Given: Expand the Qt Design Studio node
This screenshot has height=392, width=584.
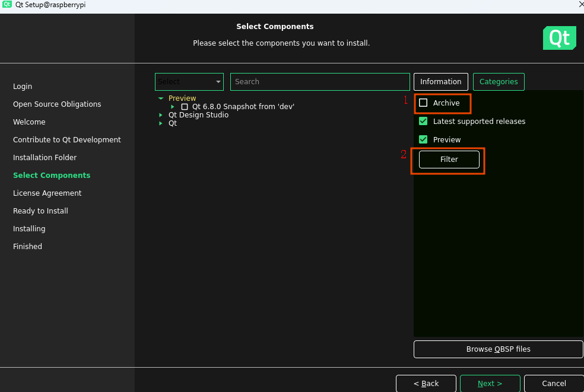Looking at the screenshot, I should [x=160, y=115].
